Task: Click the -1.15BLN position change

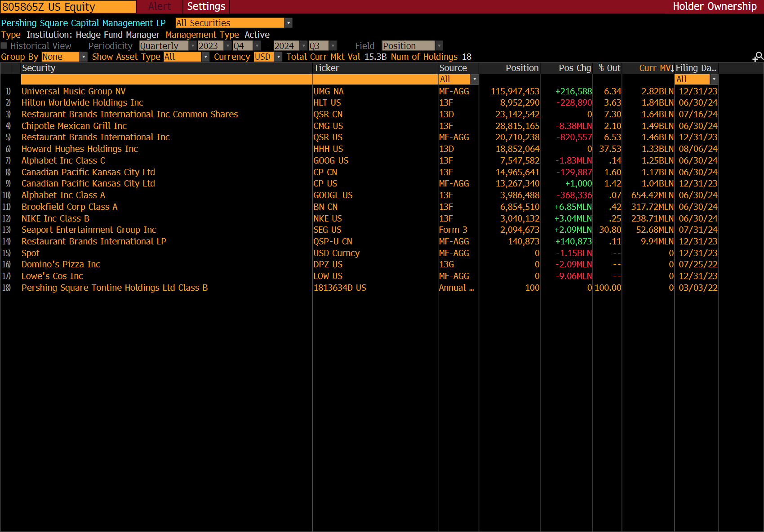Action: (x=575, y=253)
